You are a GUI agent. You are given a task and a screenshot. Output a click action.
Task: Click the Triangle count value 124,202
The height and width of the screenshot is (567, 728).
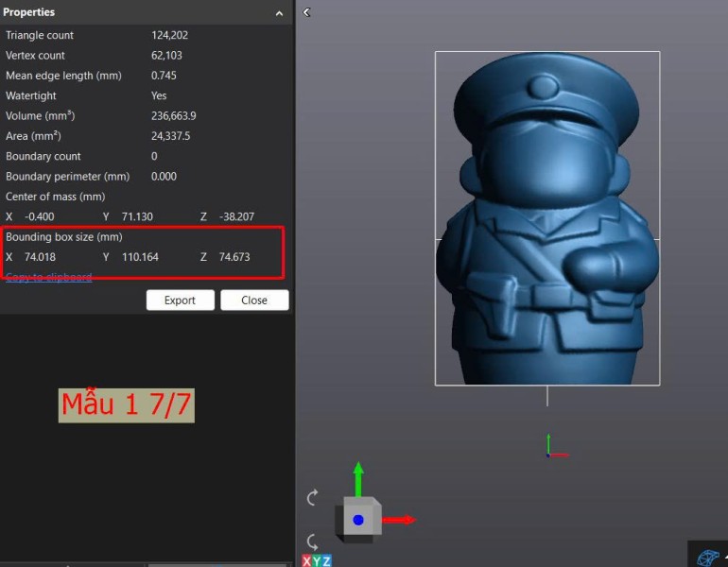pos(169,35)
